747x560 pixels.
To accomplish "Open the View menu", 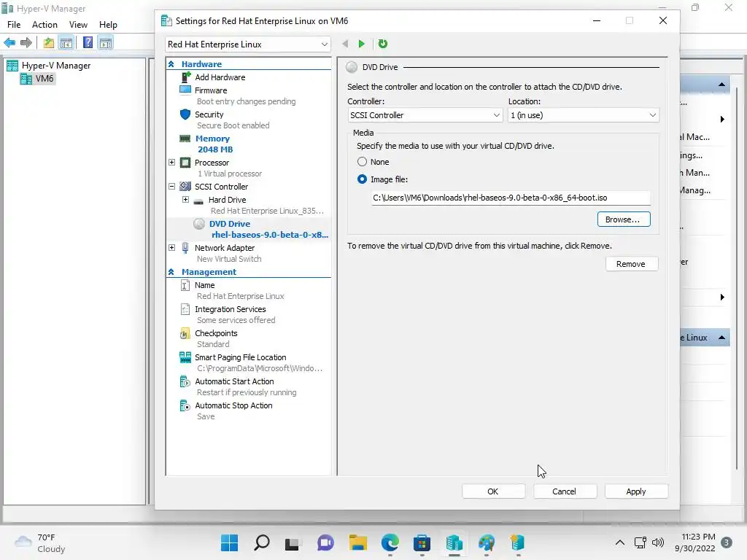I will point(78,25).
